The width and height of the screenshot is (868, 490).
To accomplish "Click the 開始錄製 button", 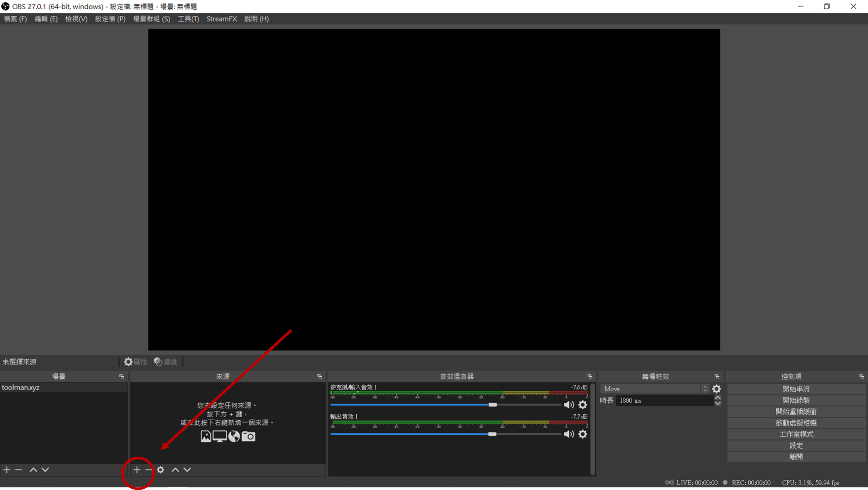I will coord(796,400).
